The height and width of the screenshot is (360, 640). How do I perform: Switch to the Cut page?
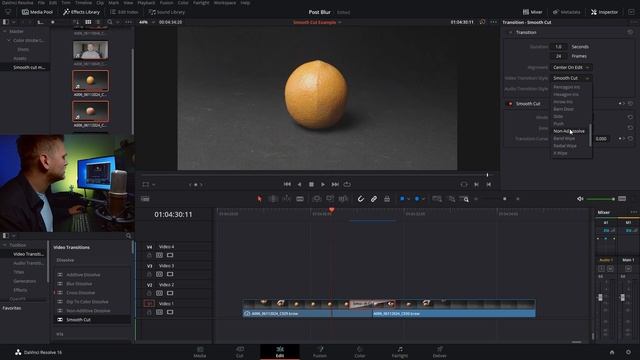[240, 352]
